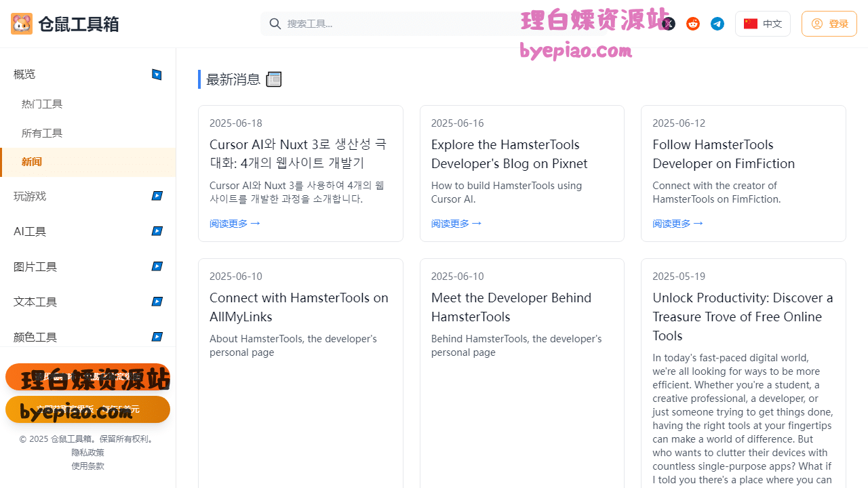This screenshot has height=488, width=868.
Task: Go to 所有工具 in sidebar
Action: click(42, 133)
